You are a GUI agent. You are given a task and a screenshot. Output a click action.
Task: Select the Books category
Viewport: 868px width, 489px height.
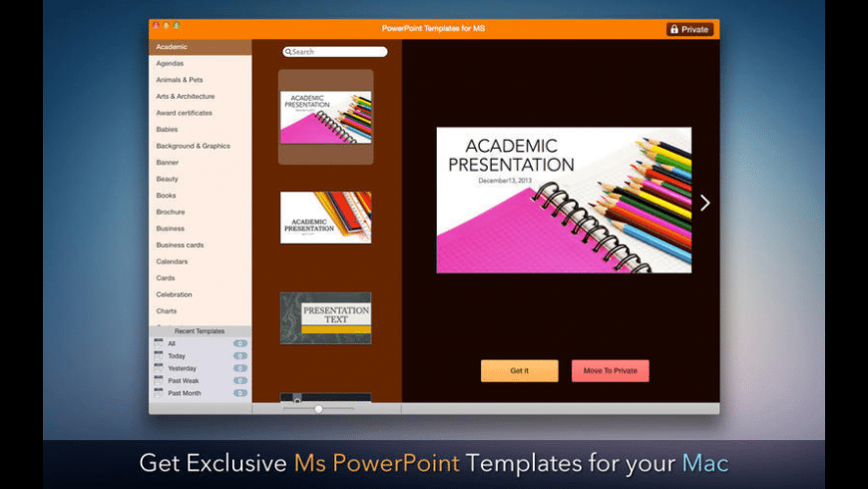200,196
